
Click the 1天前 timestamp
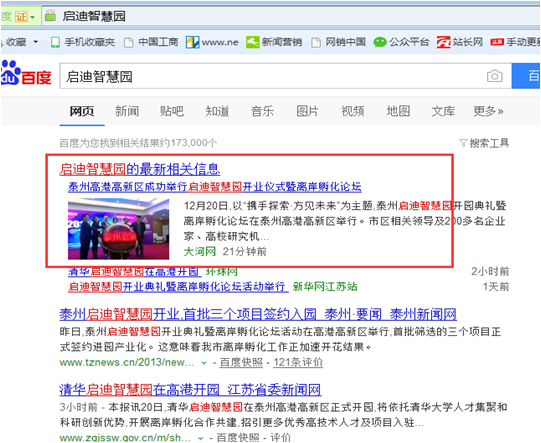pos(496,287)
